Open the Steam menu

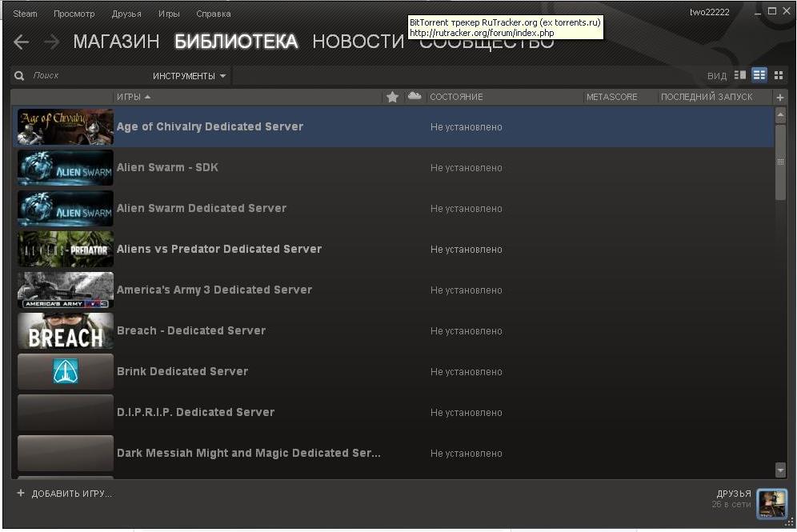[x=25, y=14]
